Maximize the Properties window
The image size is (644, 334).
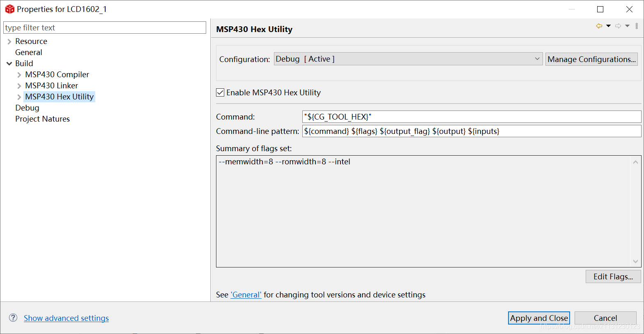click(600, 9)
